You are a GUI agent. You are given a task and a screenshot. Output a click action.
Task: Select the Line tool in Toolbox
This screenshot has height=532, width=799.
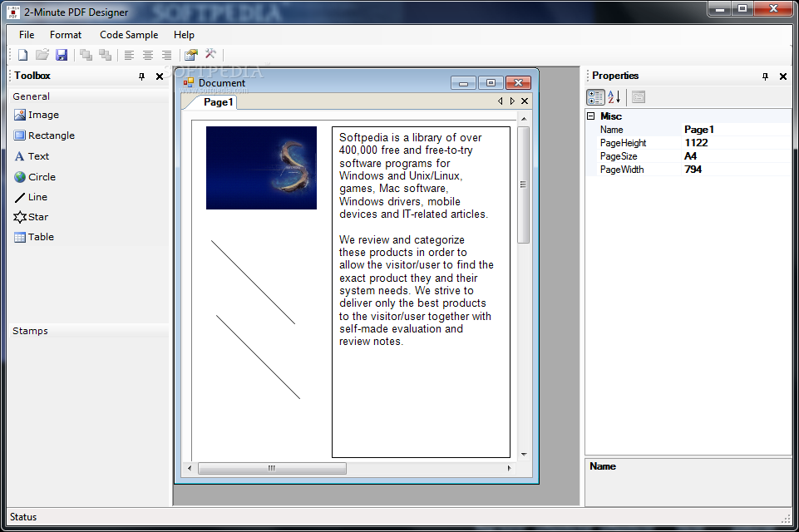[x=31, y=197]
